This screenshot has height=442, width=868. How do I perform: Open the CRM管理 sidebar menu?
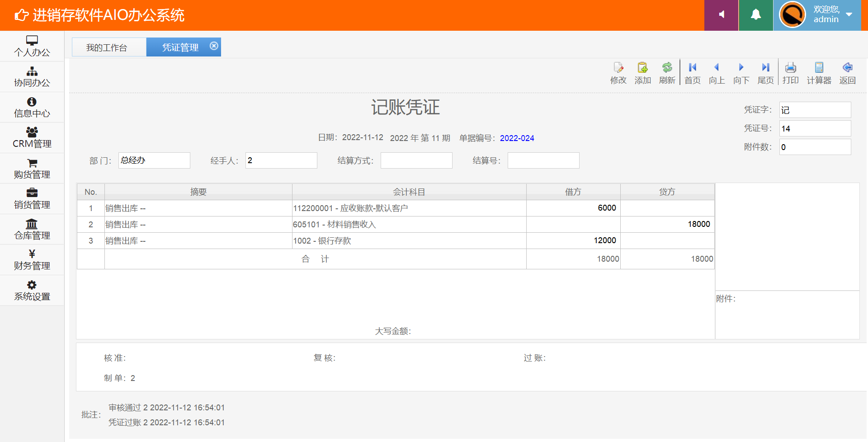(x=32, y=138)
